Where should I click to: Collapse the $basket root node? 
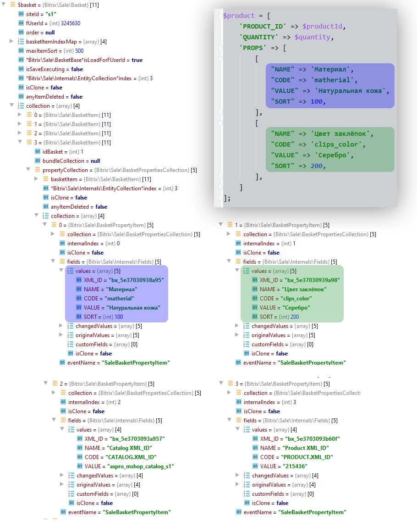click(4, 5)
